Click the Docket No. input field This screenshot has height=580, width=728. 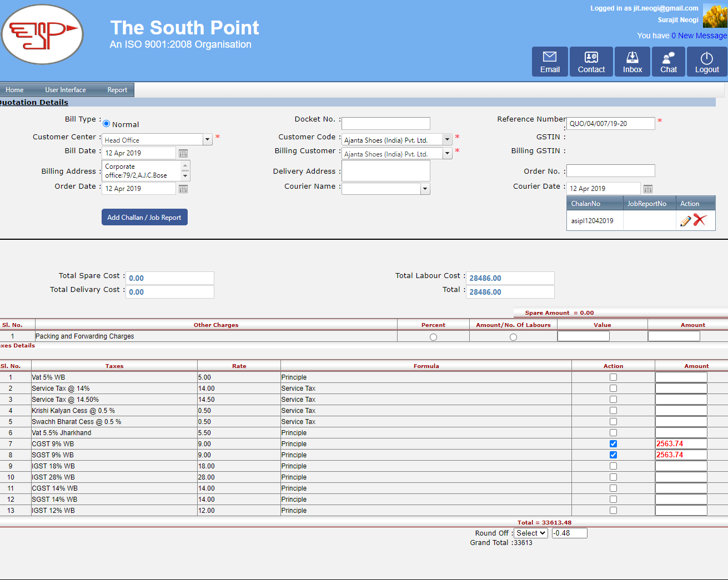(386, 123)
